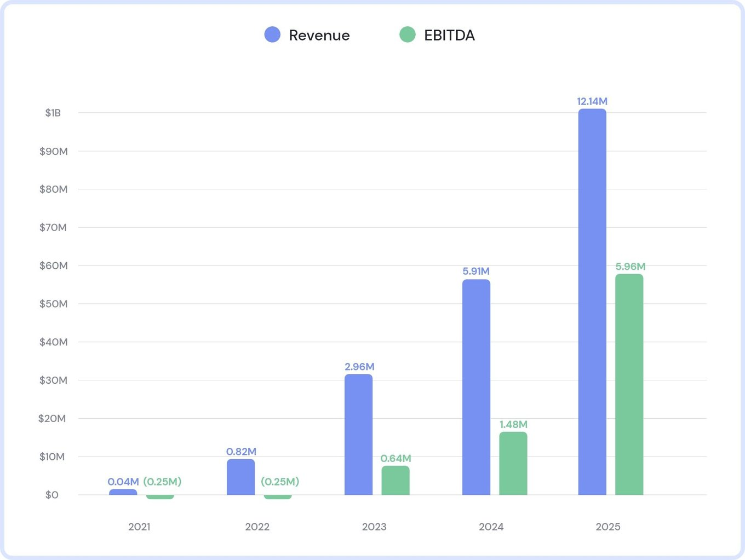
Task: Click the $30M y-axis label
Action: (54, 380)
